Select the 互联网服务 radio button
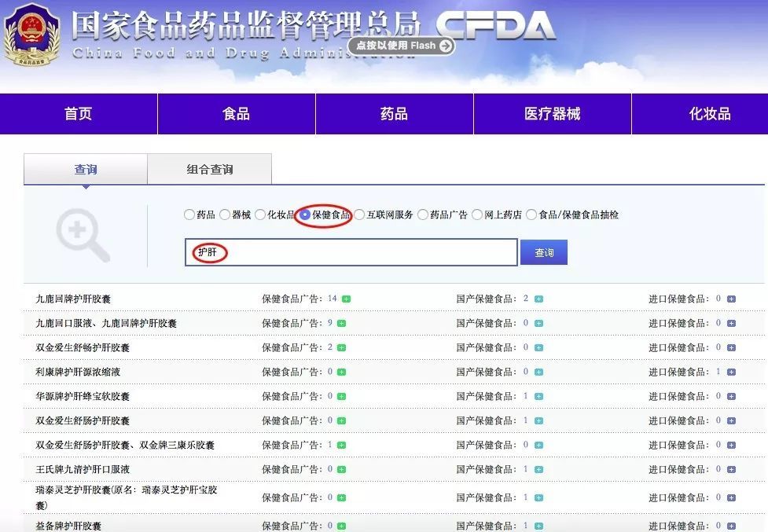The height and width of the screenshot is (532, 768). click(x=359, y=215)
